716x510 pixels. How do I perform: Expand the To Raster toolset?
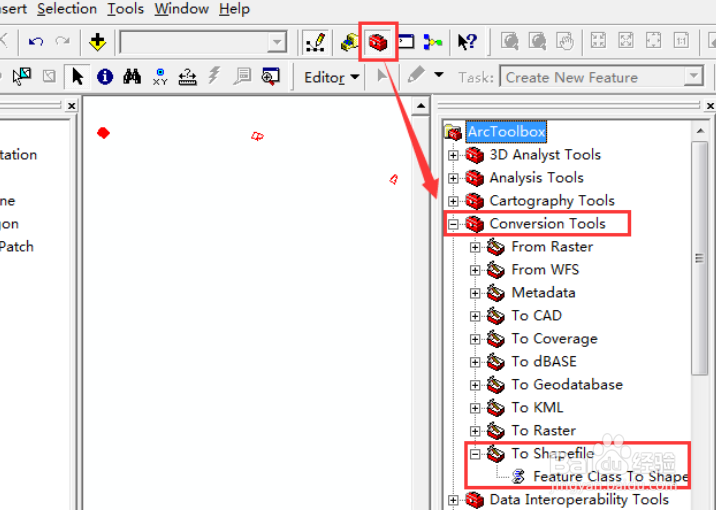coord(475,431)
